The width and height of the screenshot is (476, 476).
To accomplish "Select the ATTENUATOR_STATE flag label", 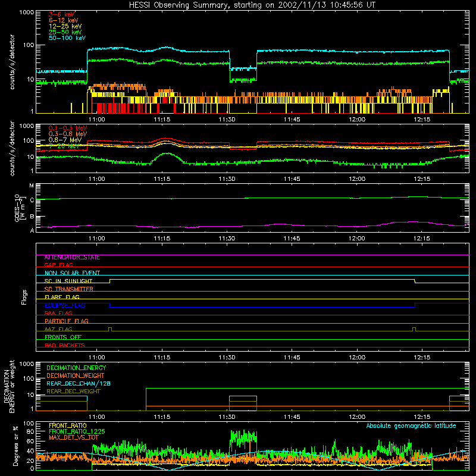I will [x=72, y=258].
